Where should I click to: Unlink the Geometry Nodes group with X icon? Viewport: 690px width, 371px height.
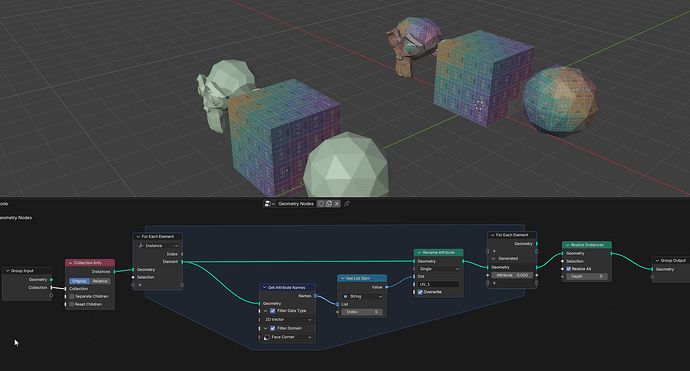337,204
